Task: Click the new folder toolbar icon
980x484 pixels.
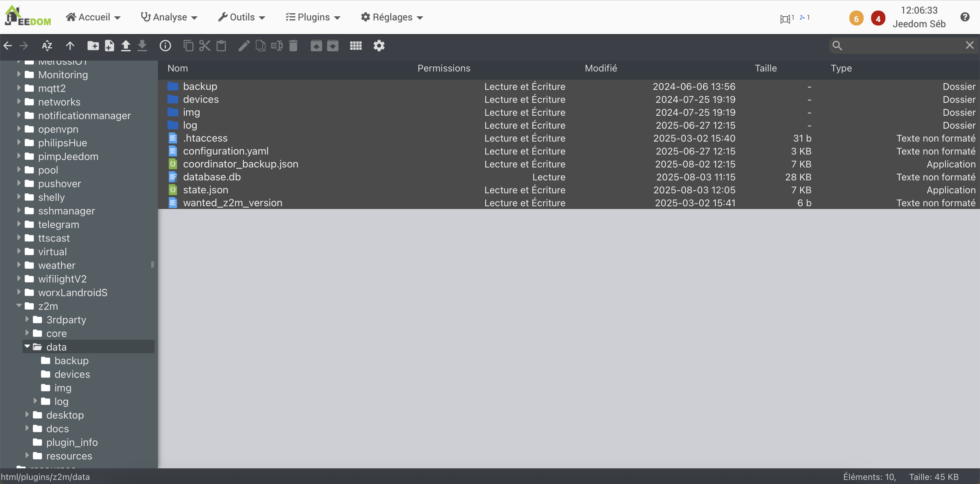Action: [93, 46]
